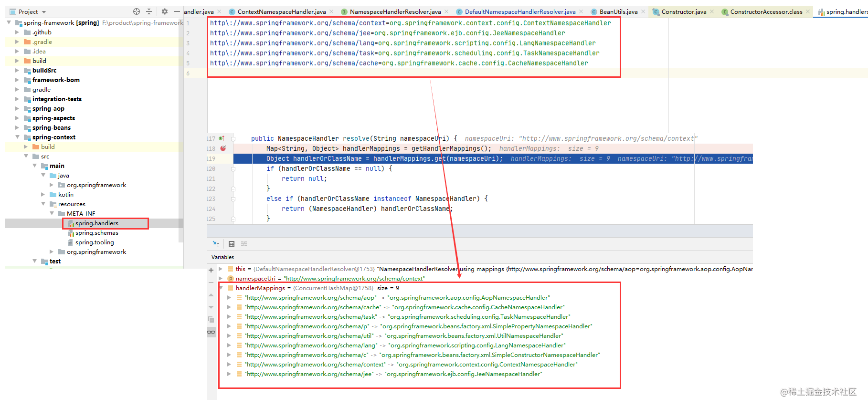Select the framework-bom folder

[56, 80]
